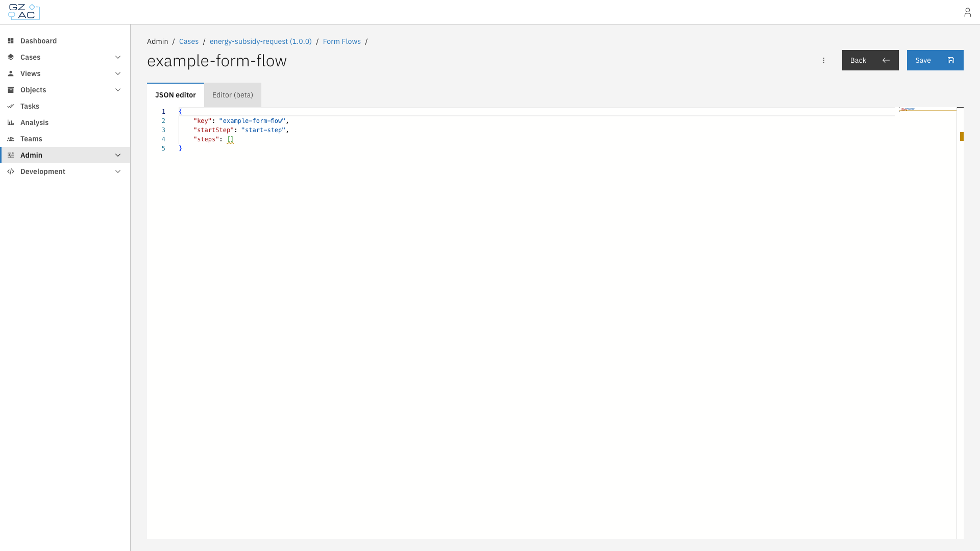Open energy-subsidy-request (1.0.0) breadcrumb
This screenshot has height=551, width=980.
point(260,41)
